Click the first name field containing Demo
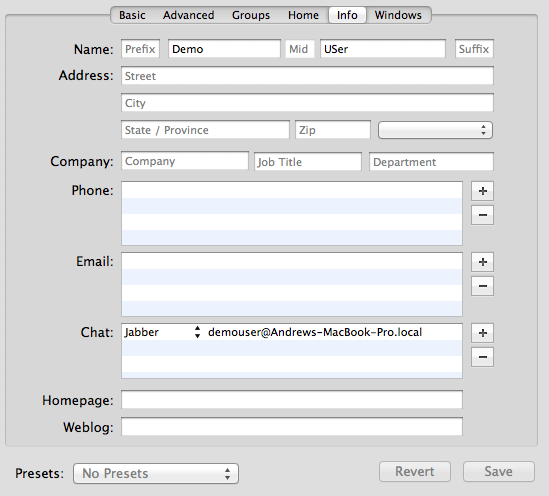This screenshot has width=549, height=496. click(x=224, y=49)
